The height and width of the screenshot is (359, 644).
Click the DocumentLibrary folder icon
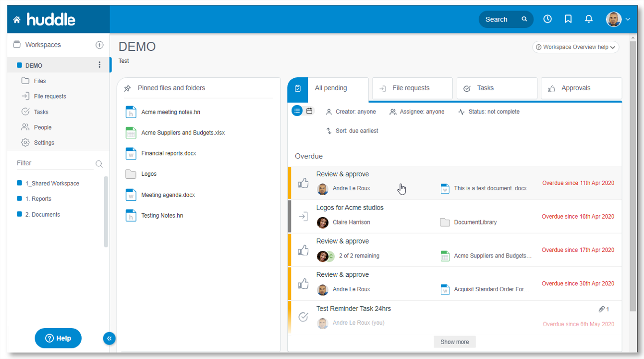(x=445, y=222)
